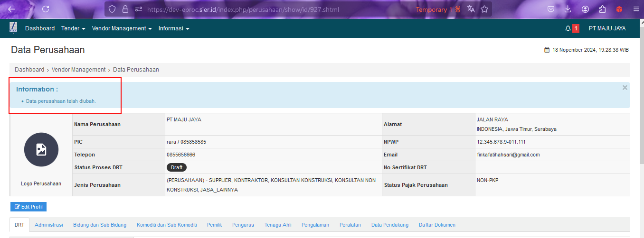Click the translate page icon
This screenshot has height=238, width=644.
pos(471,9)
